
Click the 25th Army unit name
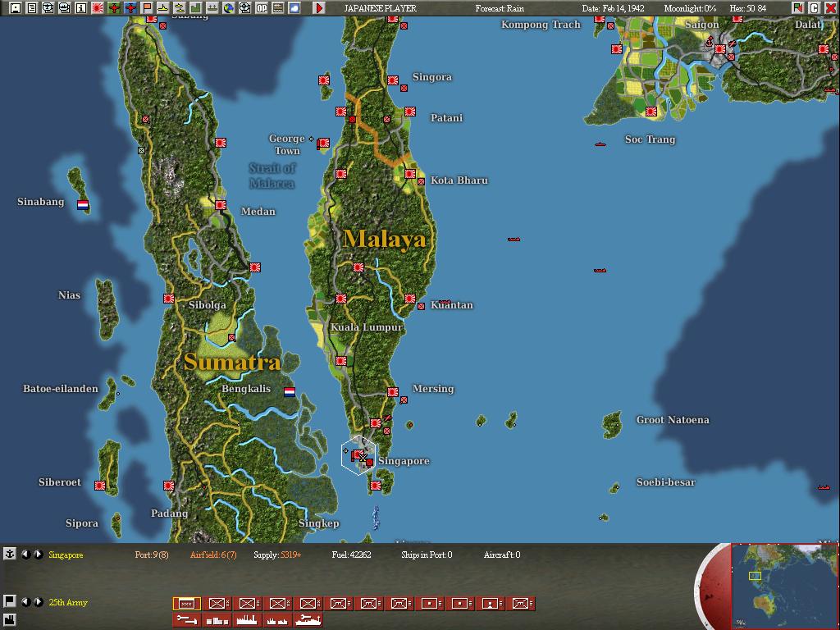[x=68, y=602]
